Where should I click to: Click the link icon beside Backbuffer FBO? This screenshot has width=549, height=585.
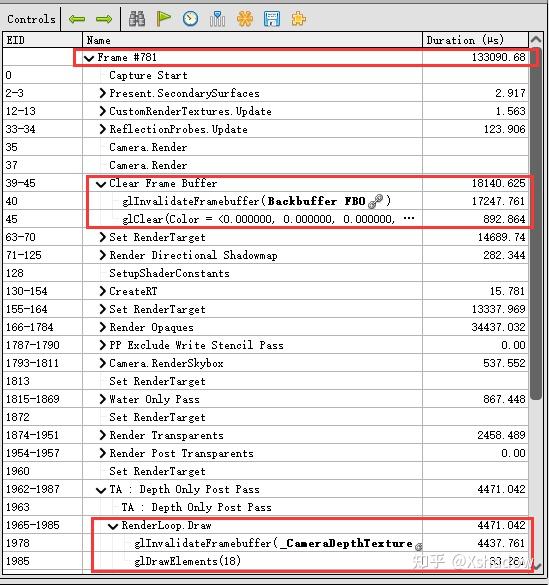tap(375, 201)
